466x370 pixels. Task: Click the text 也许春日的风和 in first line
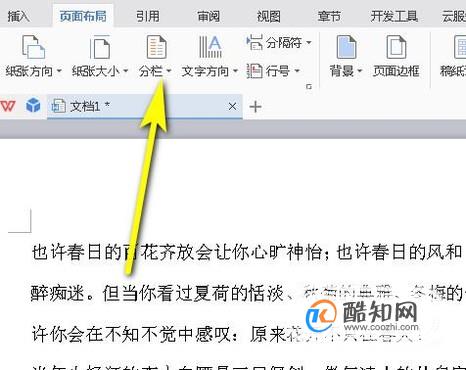point(399,252)
